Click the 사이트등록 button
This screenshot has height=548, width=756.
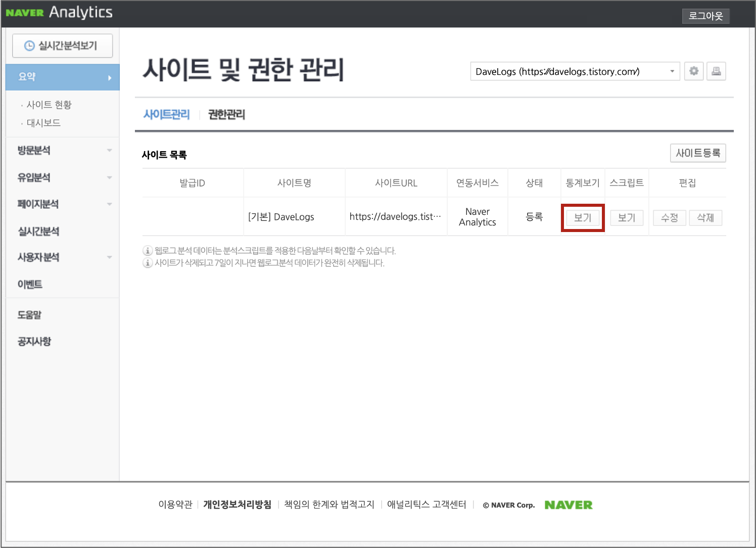click(698, 153)
